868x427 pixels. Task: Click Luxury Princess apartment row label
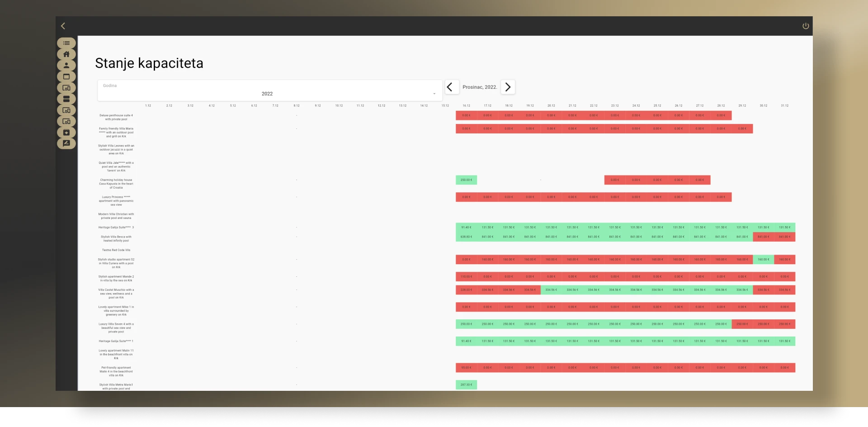coord(116,201)
